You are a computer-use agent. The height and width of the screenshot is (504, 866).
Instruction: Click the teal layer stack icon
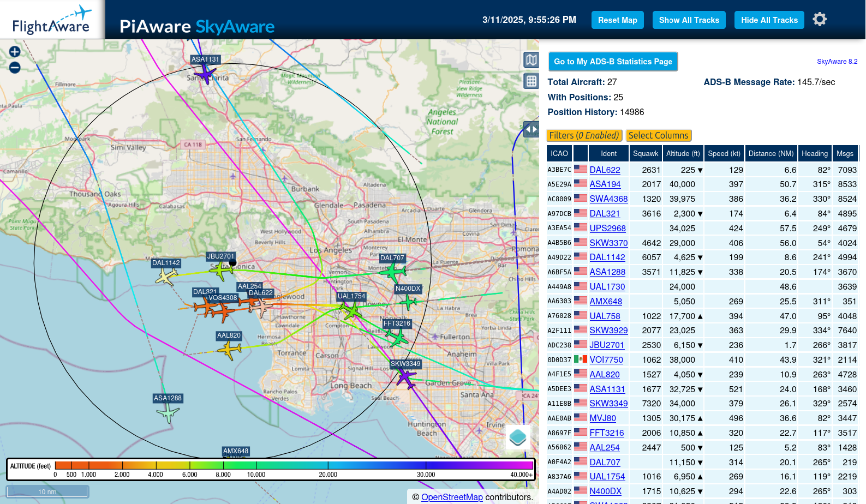[x=517, y=437]
